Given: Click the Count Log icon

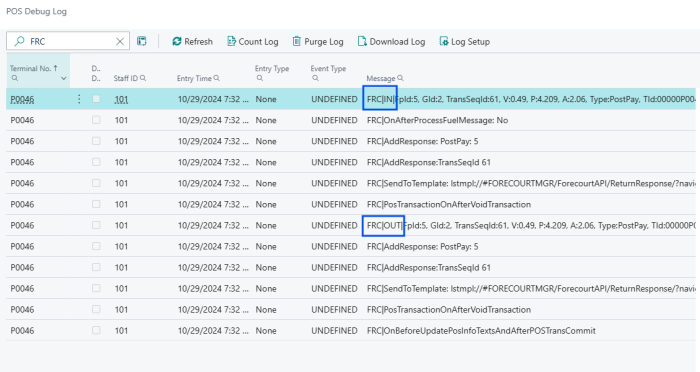Looking at the screenshot, I should pyautogui.click(x=231, y=42).
